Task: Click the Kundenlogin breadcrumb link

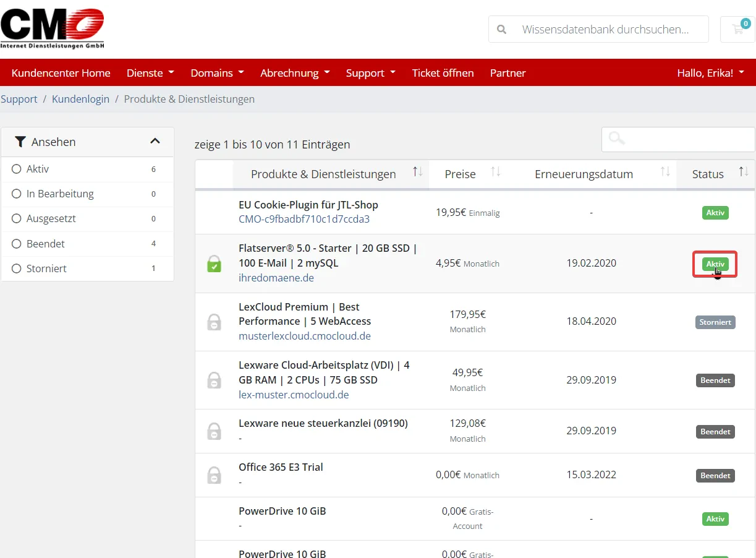Action: (x=80, y=99)
